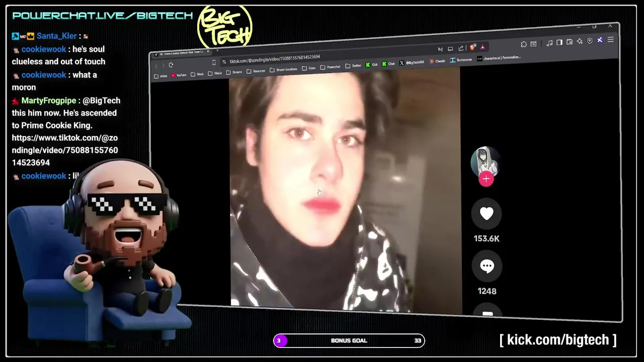Click the blue X extension icon
This screenshot has height=362, width=644.
(x=600, y=40)
